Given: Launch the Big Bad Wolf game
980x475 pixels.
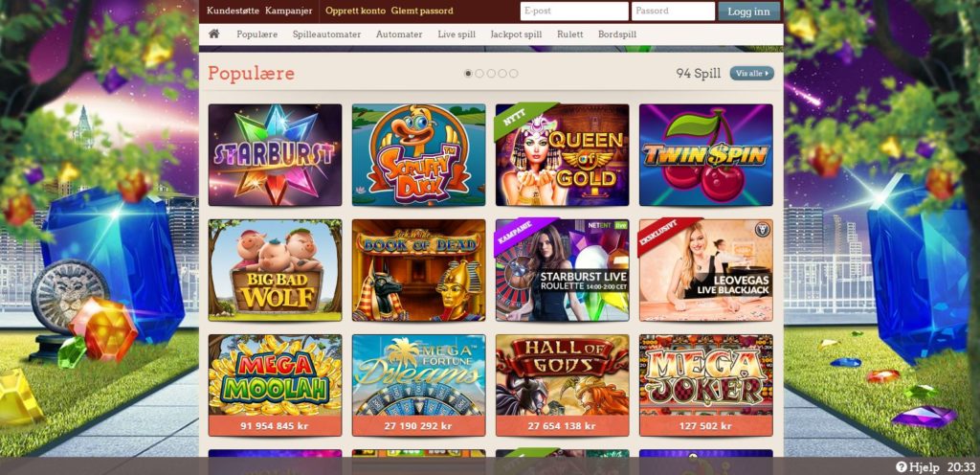Looking at the screenshot, I should click(x=275, y=270).
